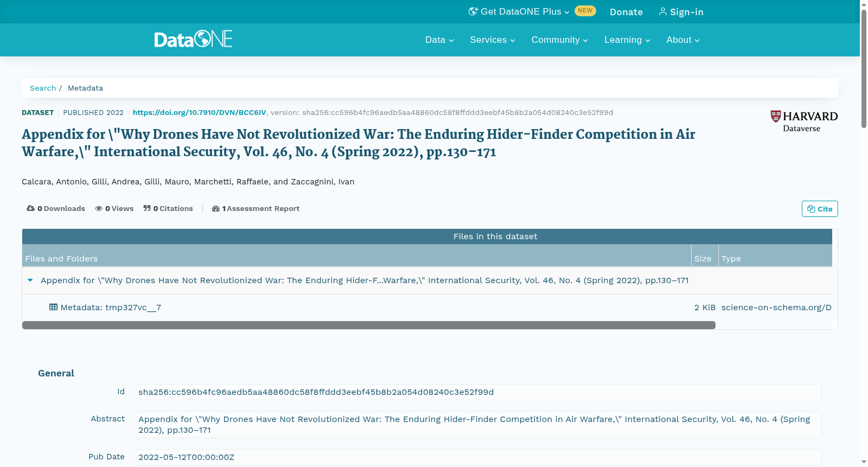
Task: Open the Data menu
Action: pos(439,40)
